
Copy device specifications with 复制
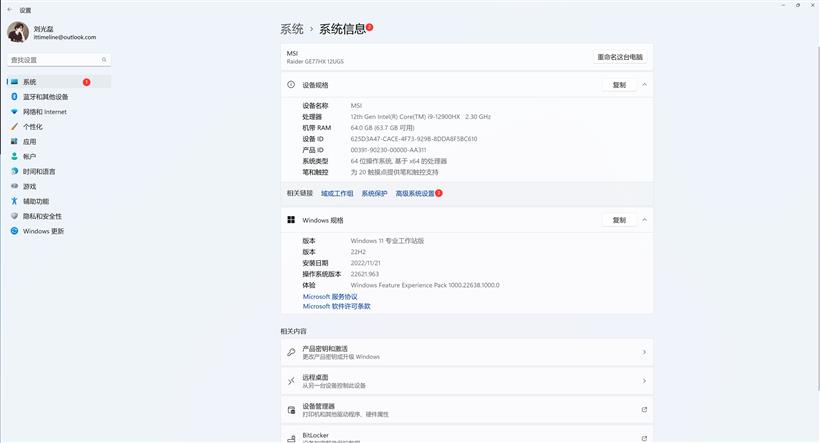pyautogui.click(x=619, y=85)
